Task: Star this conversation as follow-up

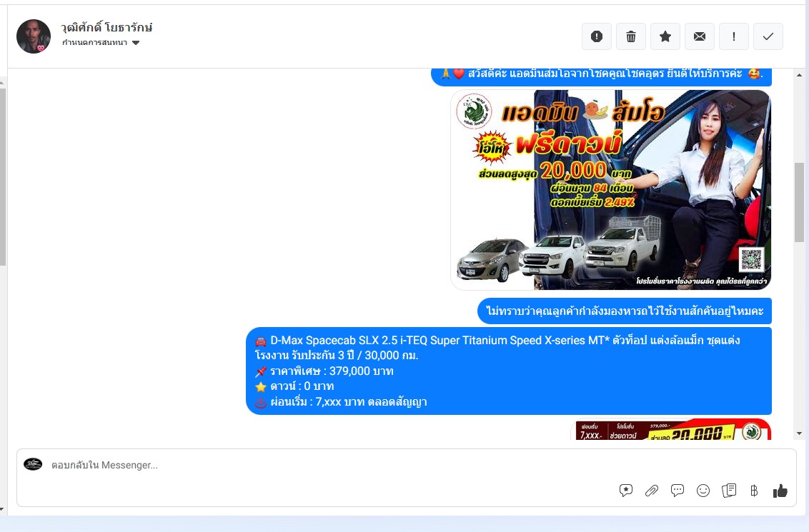Action: pos(665,36)
